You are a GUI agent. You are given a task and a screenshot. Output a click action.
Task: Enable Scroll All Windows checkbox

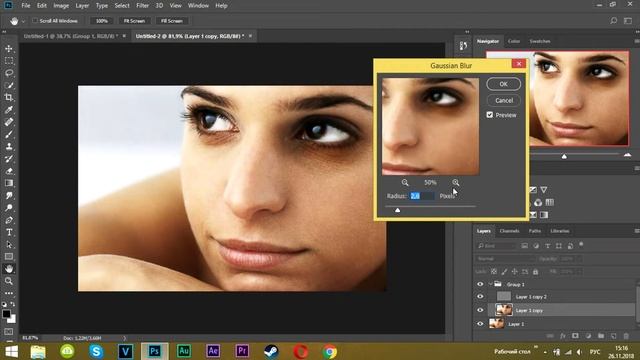[35, 20]
